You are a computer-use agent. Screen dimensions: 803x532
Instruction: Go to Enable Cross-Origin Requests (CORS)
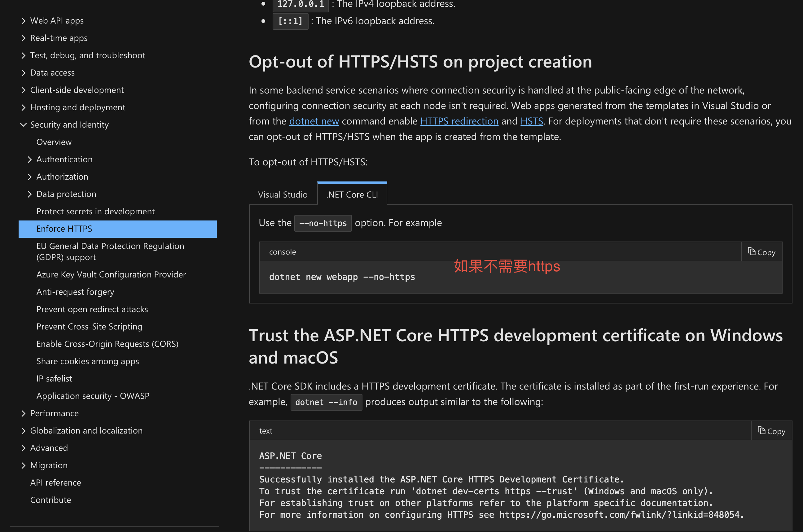point(107,344)
